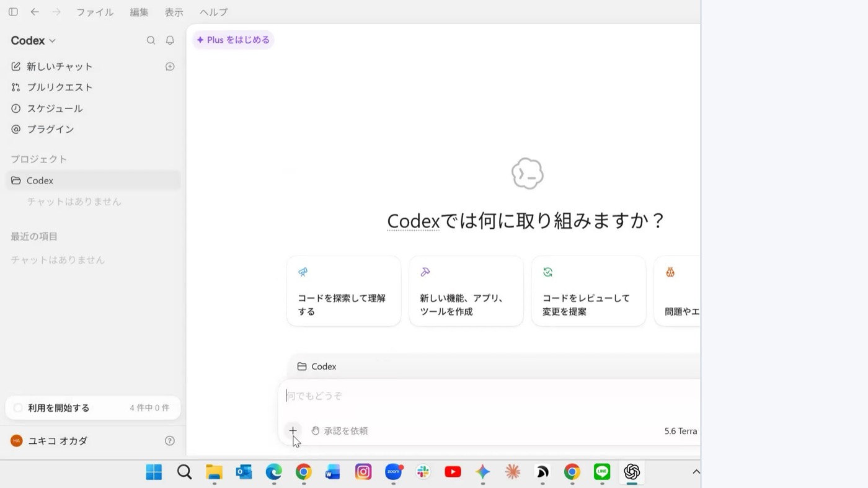The width and height of the screenshot is (868, 488).
Task: Open プラグイン in sidebar
Action: click(43, 130)
